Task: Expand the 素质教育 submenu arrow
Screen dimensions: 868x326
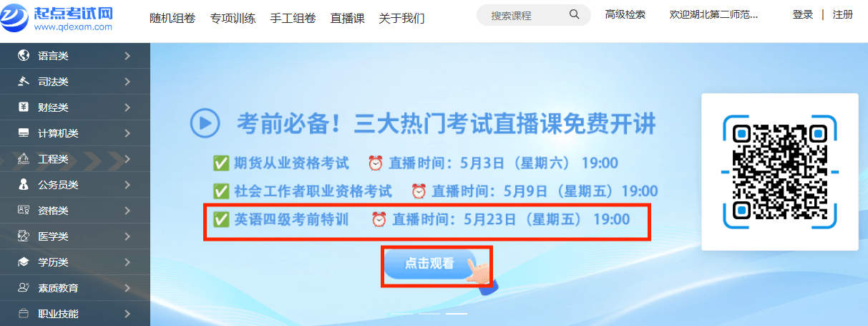Action: [127, 288]
